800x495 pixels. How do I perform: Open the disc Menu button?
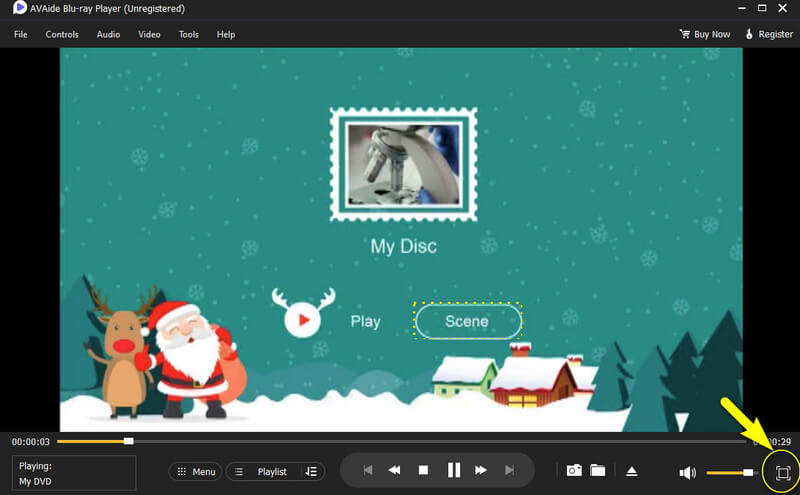click(x=196, y=472)
